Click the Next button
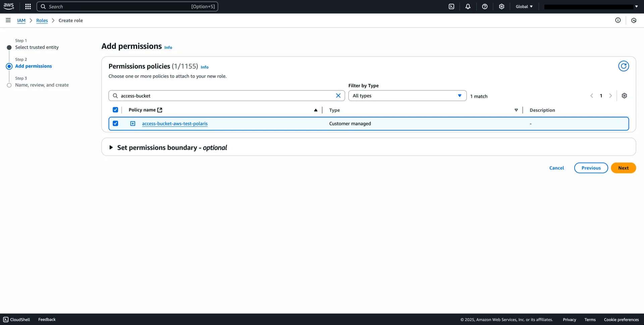Screen dimensions: 644x325 (x=624, y=168)
